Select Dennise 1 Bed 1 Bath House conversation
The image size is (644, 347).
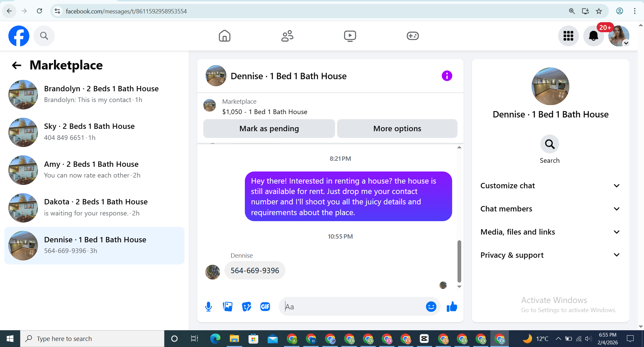(x=94, y=246)
